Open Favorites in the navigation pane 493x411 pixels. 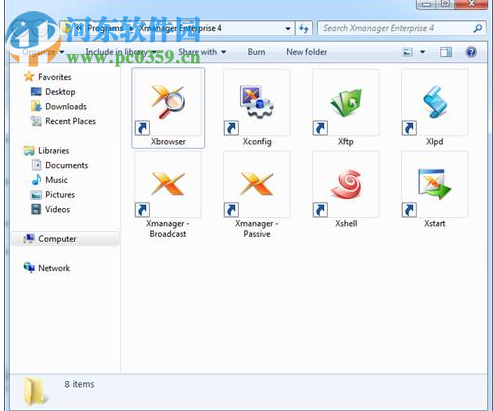tap(48, 77)
